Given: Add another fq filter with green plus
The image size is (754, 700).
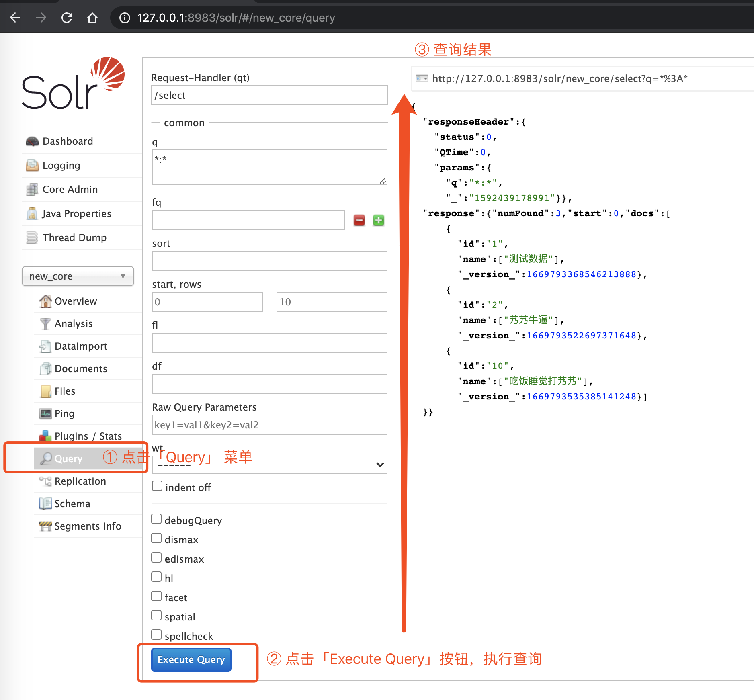Looking at the screenshot, I should coord(378,220).
